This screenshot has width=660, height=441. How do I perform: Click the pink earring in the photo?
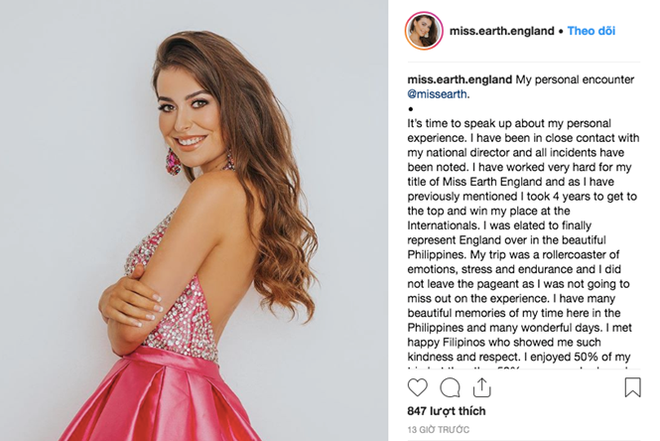(x=173, y=162)
